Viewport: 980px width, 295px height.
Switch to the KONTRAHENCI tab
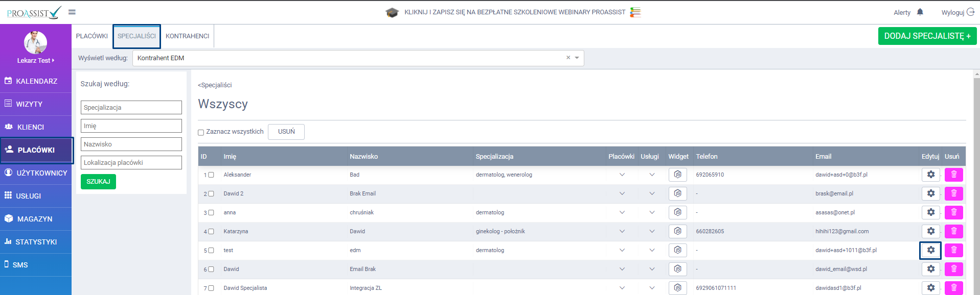[x=188, y=36]
